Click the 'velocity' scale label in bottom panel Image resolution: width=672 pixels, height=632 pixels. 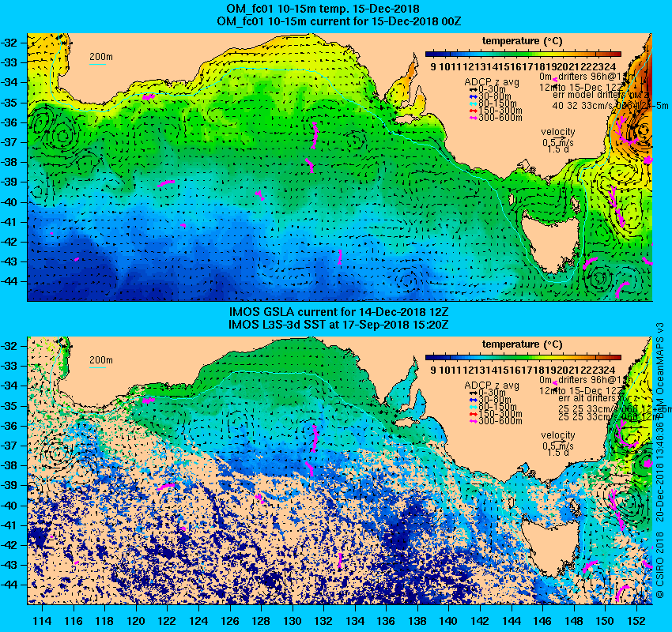click(558, 435)
